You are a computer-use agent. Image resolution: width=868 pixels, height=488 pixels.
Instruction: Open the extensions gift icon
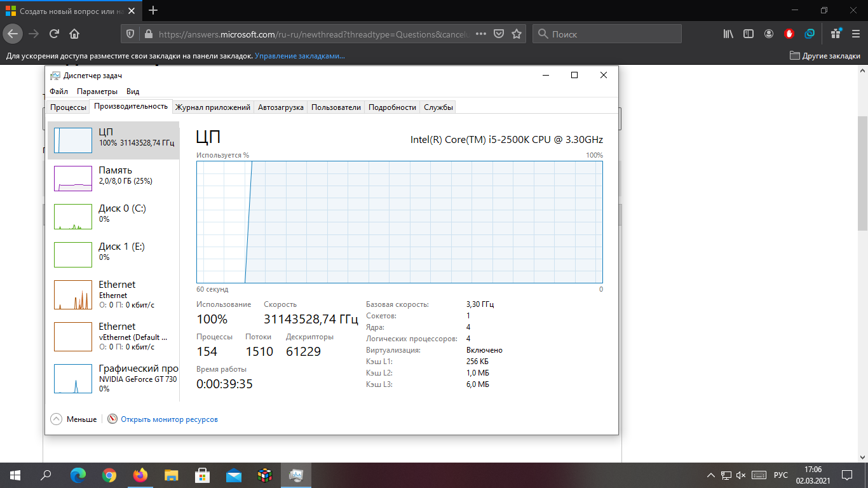(x=836, y=34)
